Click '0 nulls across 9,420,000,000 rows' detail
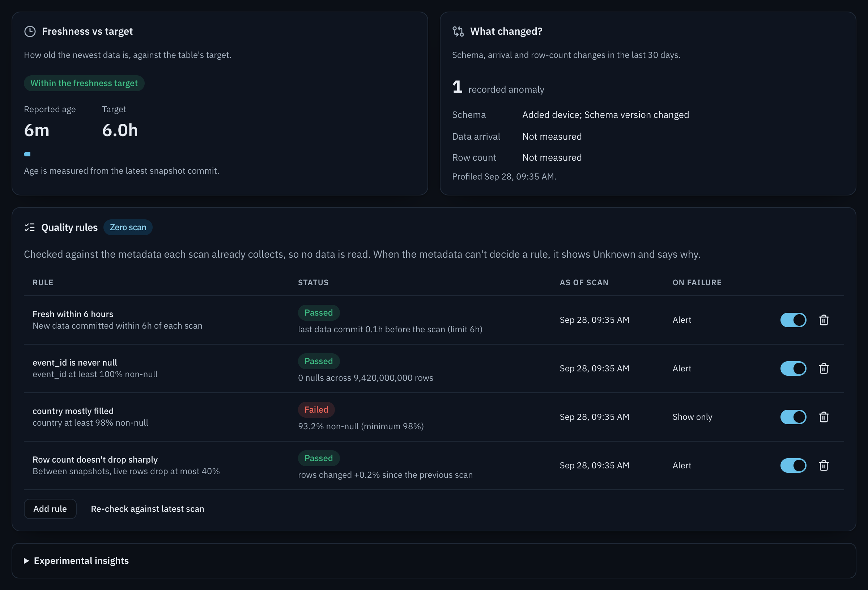Viewport: 868px width, 590px height. click(366, 378)
